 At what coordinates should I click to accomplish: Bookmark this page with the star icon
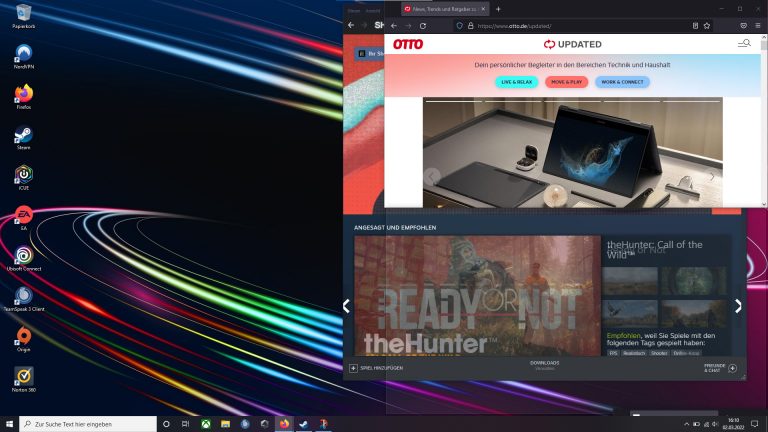(707, 25)
